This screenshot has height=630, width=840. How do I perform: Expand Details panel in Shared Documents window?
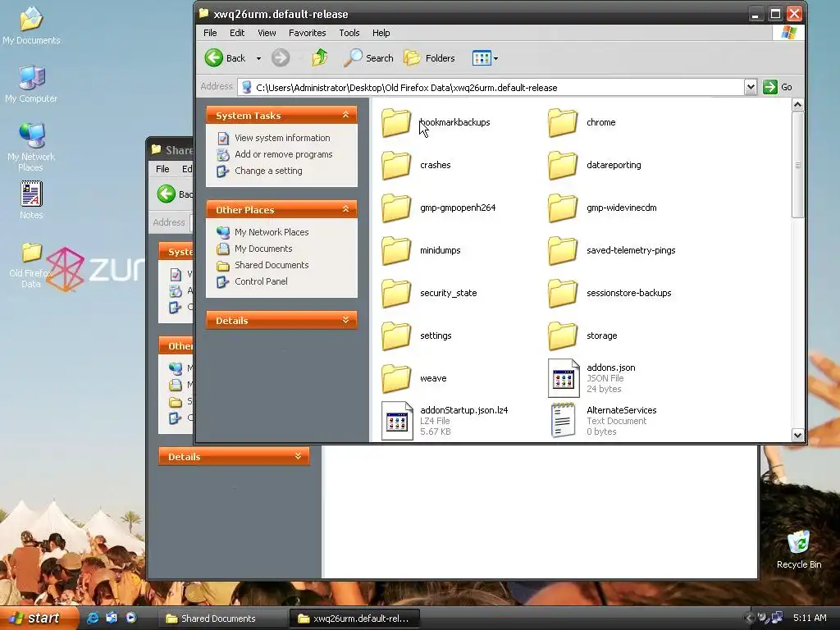pos(298,456)
